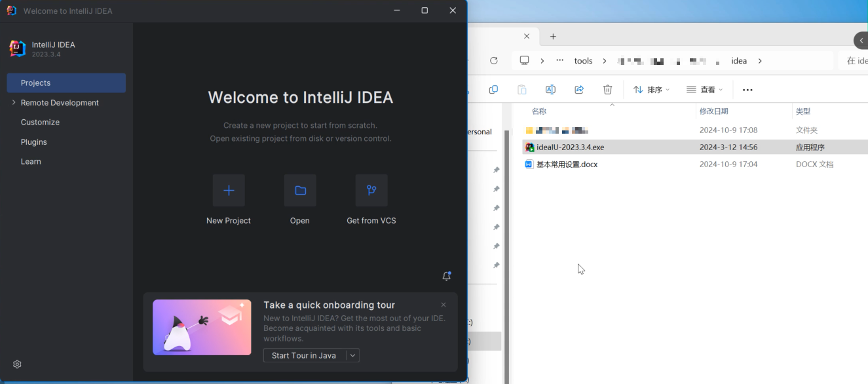This screenshot has width=868, height=384.
Task: Click the Explorer search box
Action: click(854, 61)
